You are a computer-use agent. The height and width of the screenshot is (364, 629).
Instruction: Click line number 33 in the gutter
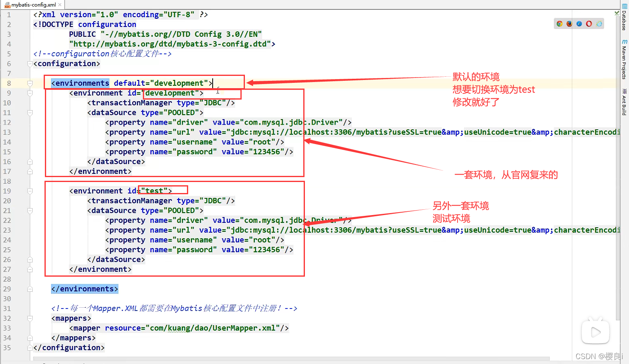pos(7,328)
